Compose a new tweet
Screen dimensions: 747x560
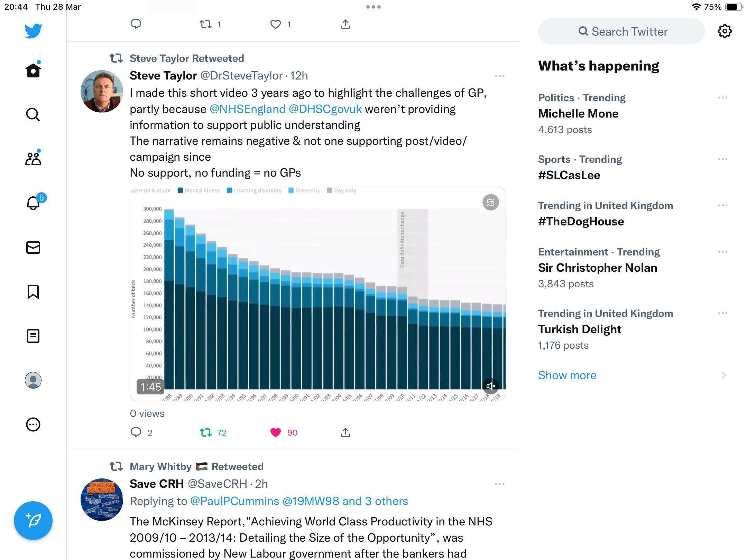(x=33, y=521)
